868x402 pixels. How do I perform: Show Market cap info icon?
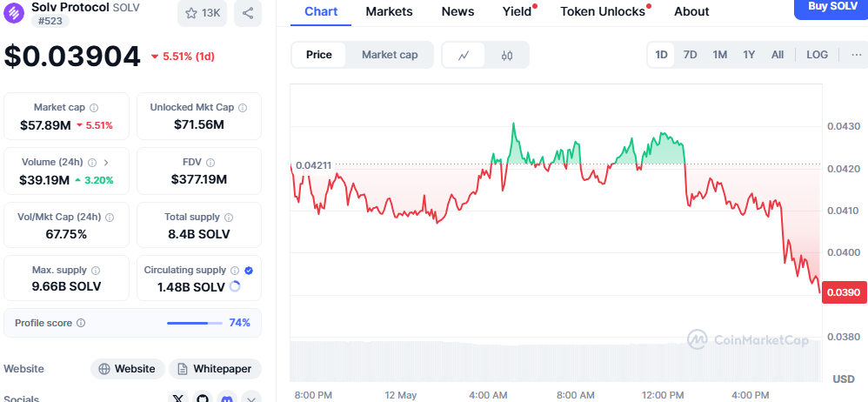[x=94, y=107]
